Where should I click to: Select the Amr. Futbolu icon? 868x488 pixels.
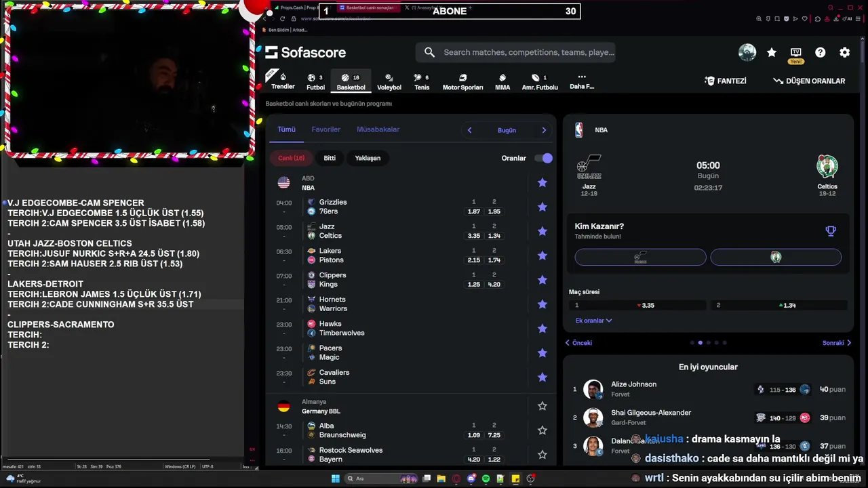click(x=540, y=81)
